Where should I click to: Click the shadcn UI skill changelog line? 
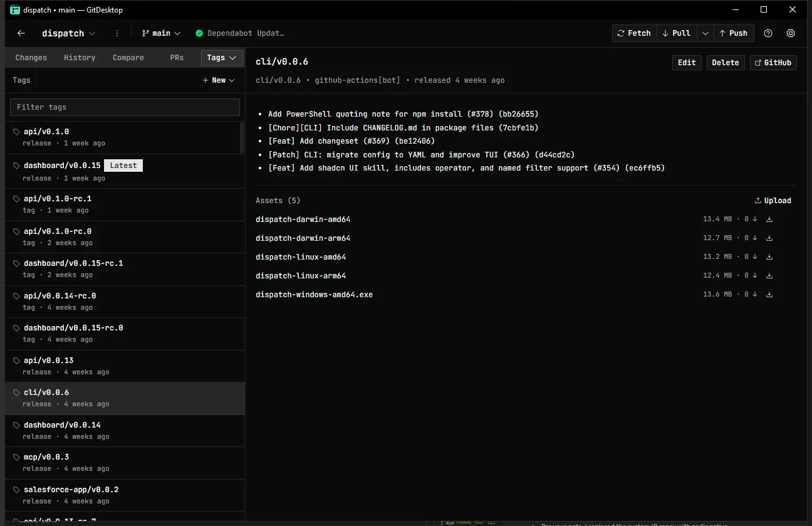pyautogui.click(x=466, y=168)
